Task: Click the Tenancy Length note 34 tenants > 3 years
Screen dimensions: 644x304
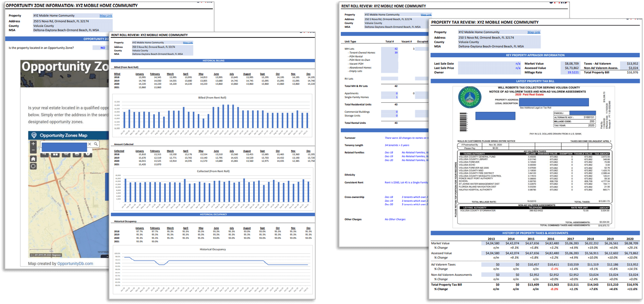Action: 397,145
